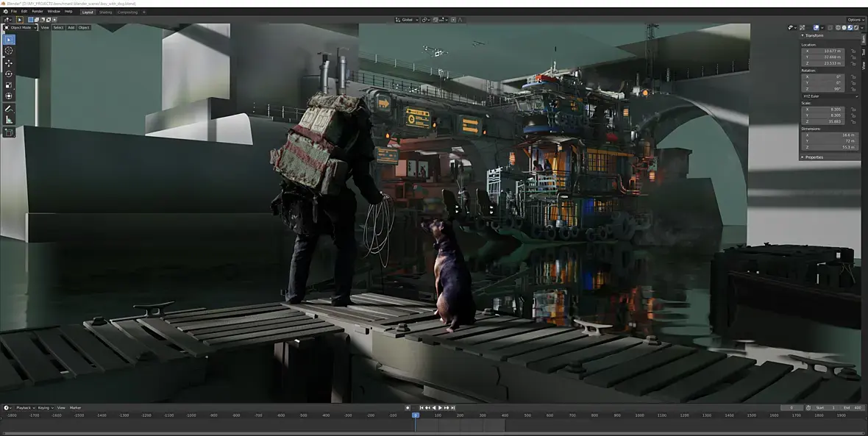The image size is (868, 436).
Task: Activate the Rotate tool
Action: point(9,74)
